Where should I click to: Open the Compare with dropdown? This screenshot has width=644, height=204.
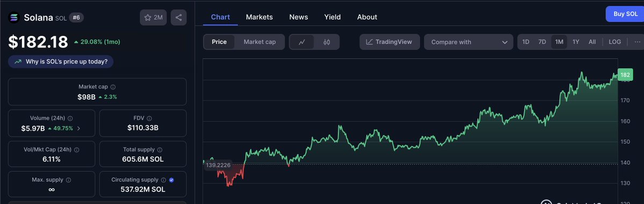(468, 42)
